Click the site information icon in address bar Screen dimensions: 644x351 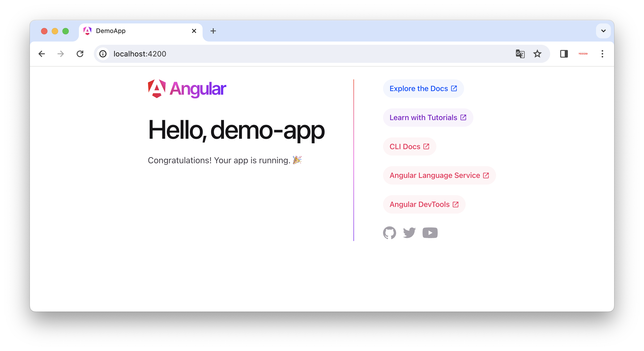[103, 54]
